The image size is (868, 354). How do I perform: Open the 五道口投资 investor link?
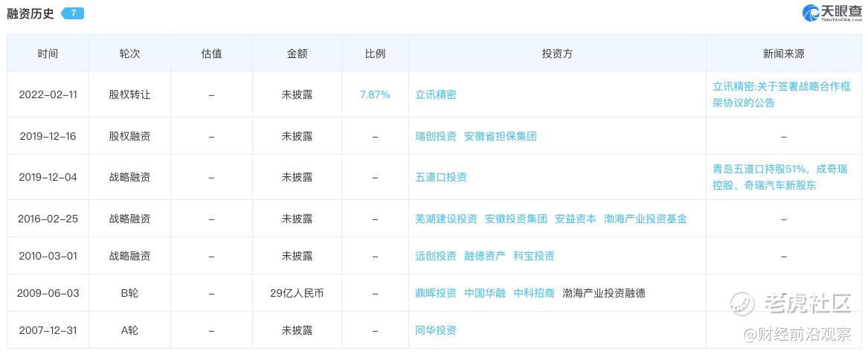[x=441, y=177]
